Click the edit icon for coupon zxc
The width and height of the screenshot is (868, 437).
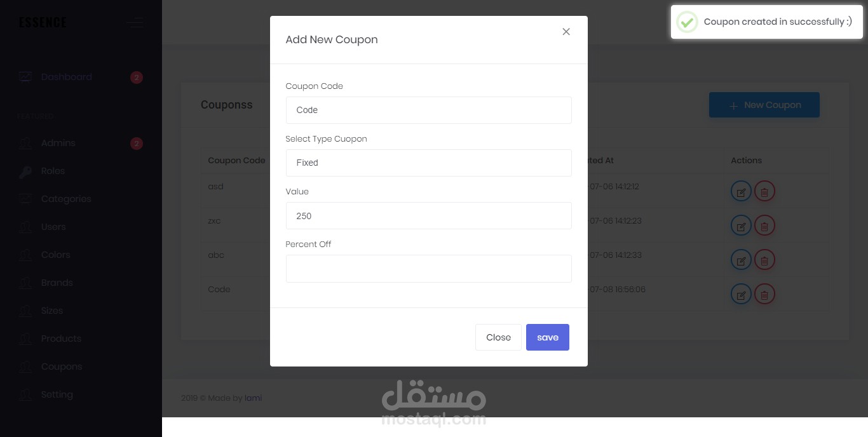[741, 225]
